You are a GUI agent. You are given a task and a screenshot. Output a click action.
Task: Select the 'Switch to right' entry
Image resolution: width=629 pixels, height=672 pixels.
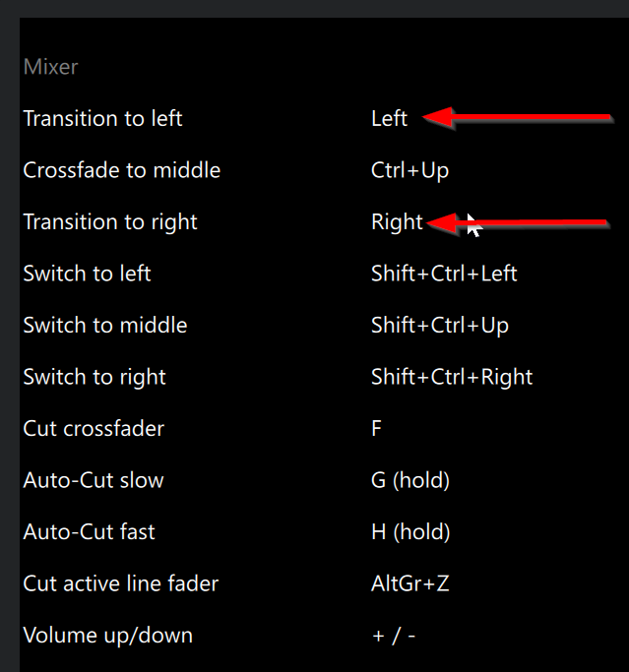[x=94, y=377]
